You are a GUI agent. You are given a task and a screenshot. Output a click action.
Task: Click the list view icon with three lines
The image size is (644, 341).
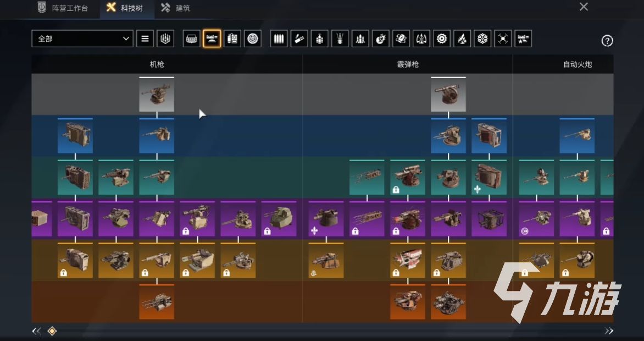(145, 38)
